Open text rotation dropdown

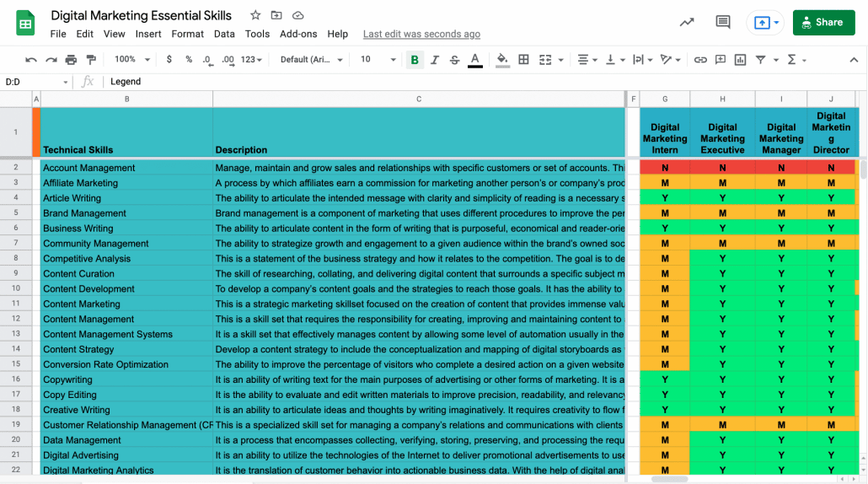click(x=670, y=60)
